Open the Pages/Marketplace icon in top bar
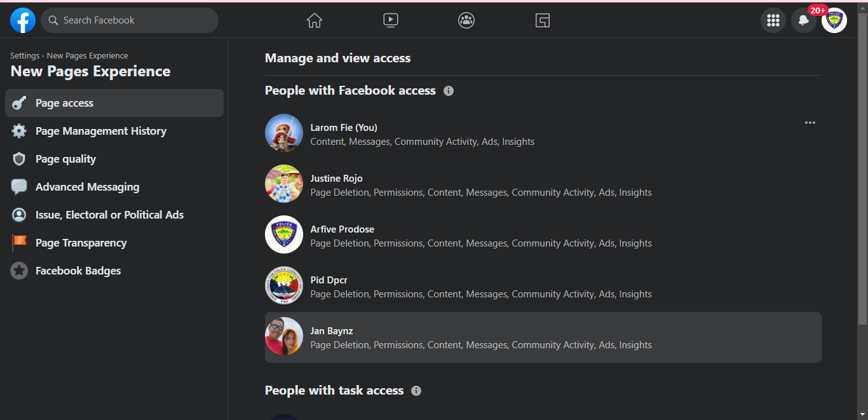This screenshot has height=420, width=868. [542, 20]
